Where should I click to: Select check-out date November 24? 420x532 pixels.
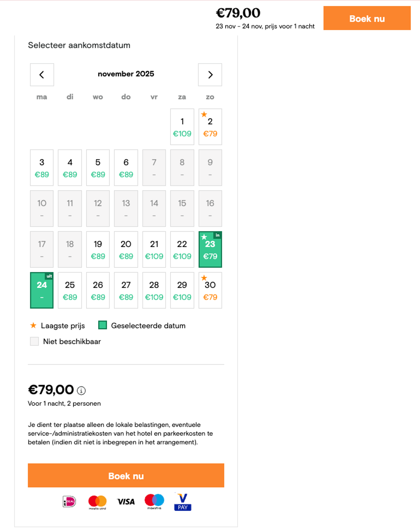(x=42, y=290)
